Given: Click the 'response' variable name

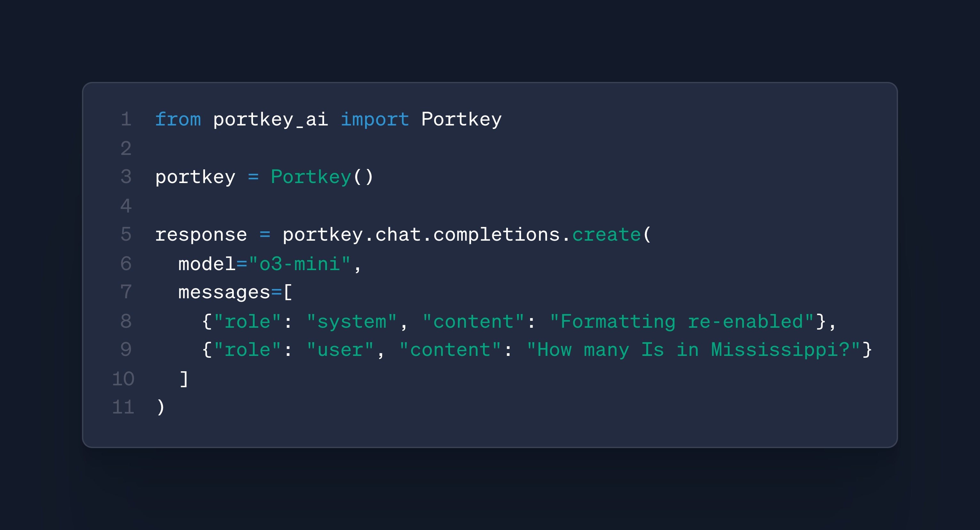Looking at the screenshot, I should [201, 235].
